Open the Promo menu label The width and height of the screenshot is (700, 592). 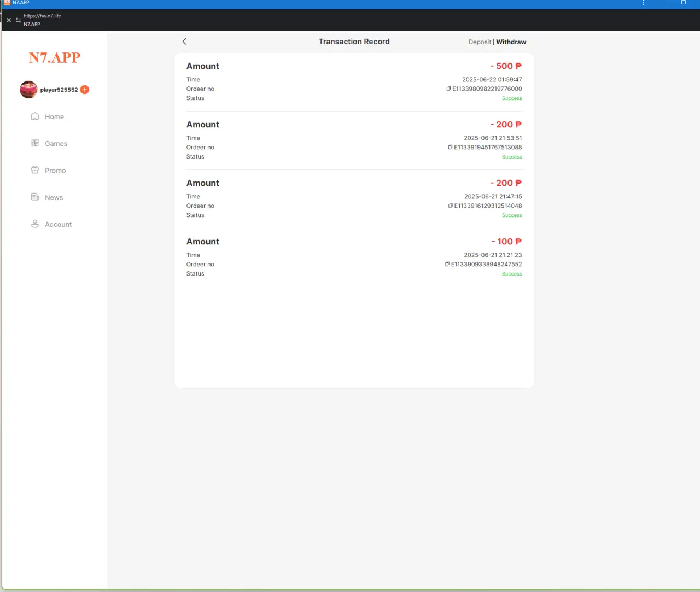(55, 171)
